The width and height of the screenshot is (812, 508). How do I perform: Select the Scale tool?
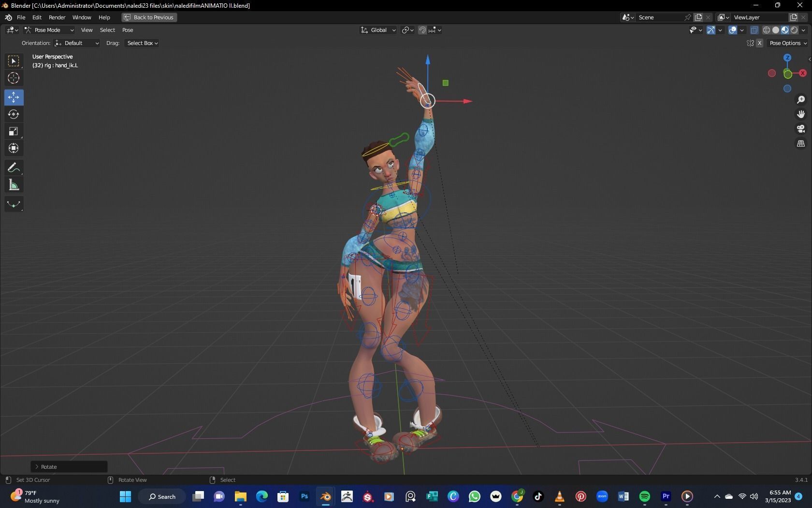14,131
